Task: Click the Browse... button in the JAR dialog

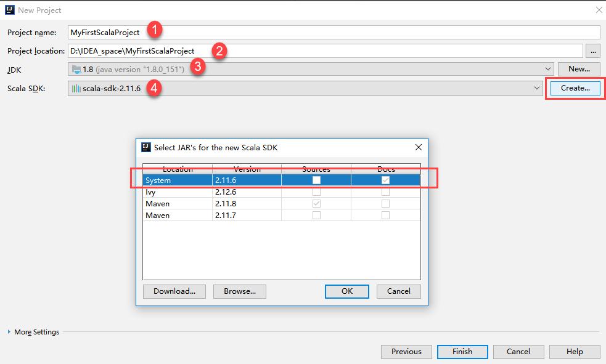Action: click(240, 291)
